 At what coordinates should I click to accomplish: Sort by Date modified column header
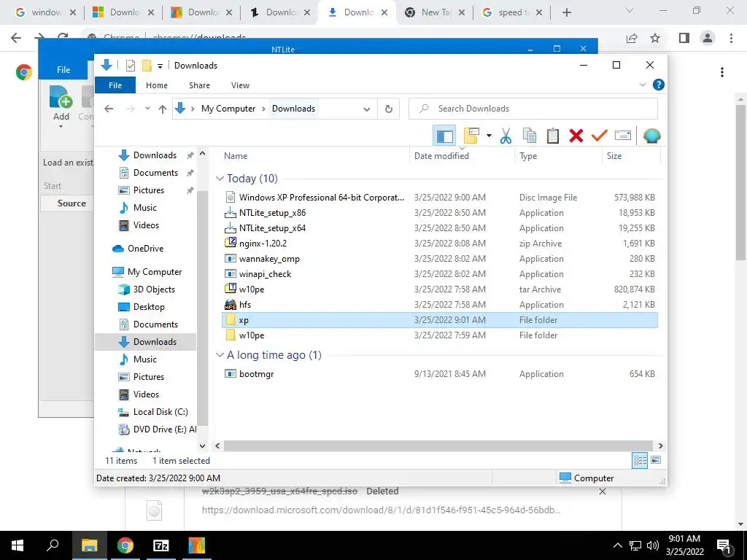pyautogui.click(x=461, y=156)
